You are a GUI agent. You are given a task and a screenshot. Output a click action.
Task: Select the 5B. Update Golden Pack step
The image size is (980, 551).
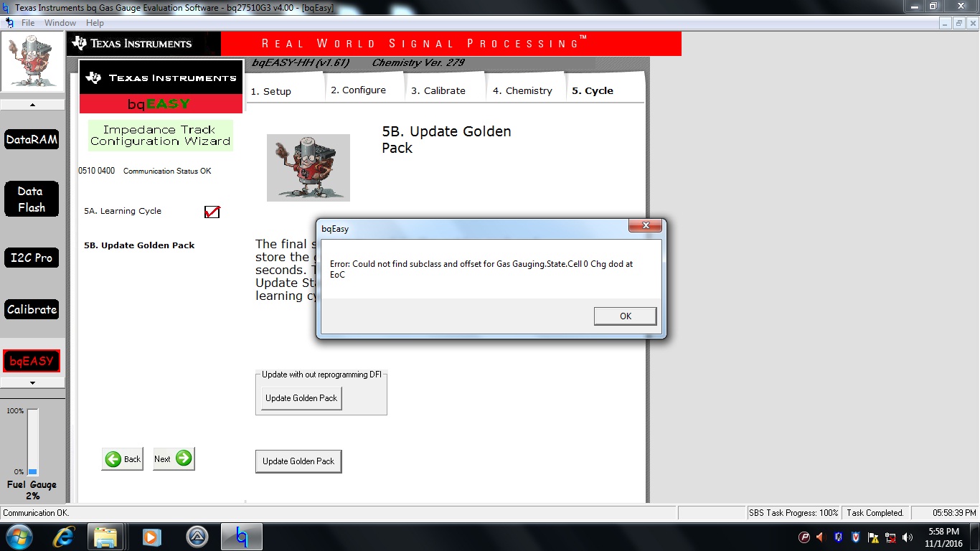[139, 245]
